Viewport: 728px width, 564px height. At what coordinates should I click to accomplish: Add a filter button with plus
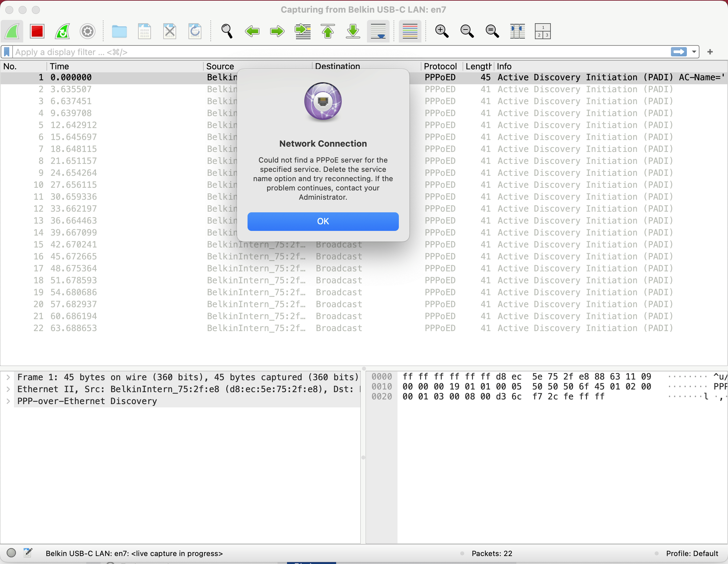pyautogui.click(x=710, y=52)
